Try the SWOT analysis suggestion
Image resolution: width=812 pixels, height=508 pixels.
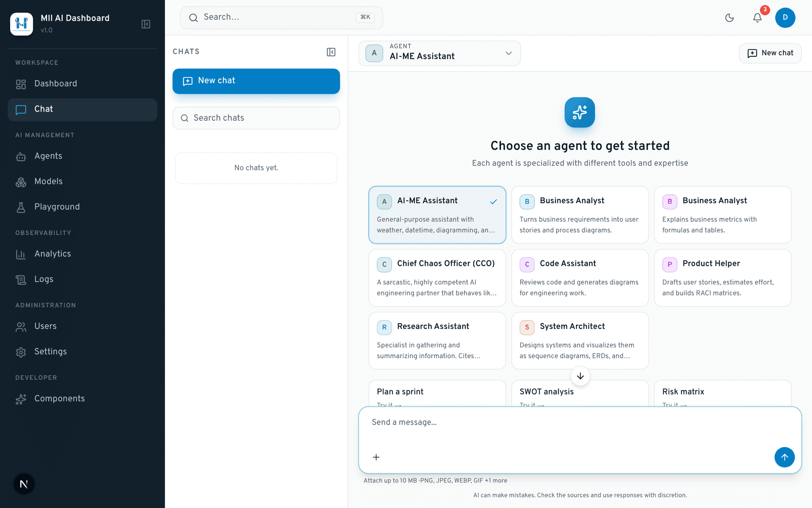click(x=580, y=394)
